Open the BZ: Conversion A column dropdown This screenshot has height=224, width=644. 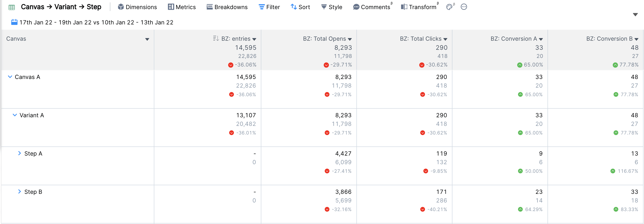click(541, 39)
